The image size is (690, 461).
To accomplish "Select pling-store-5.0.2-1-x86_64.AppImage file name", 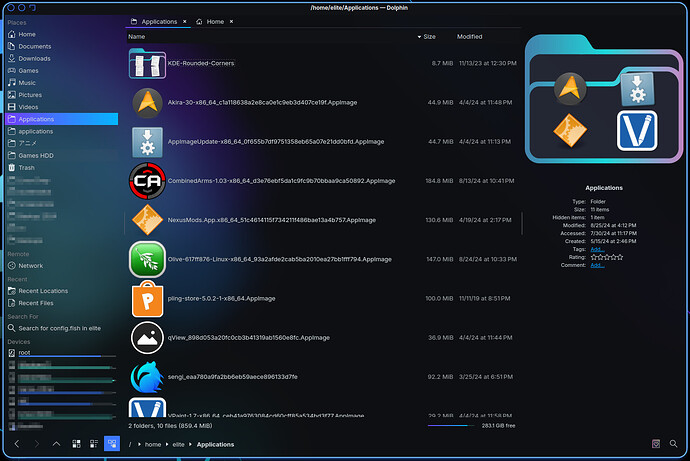I will (221, 298).
